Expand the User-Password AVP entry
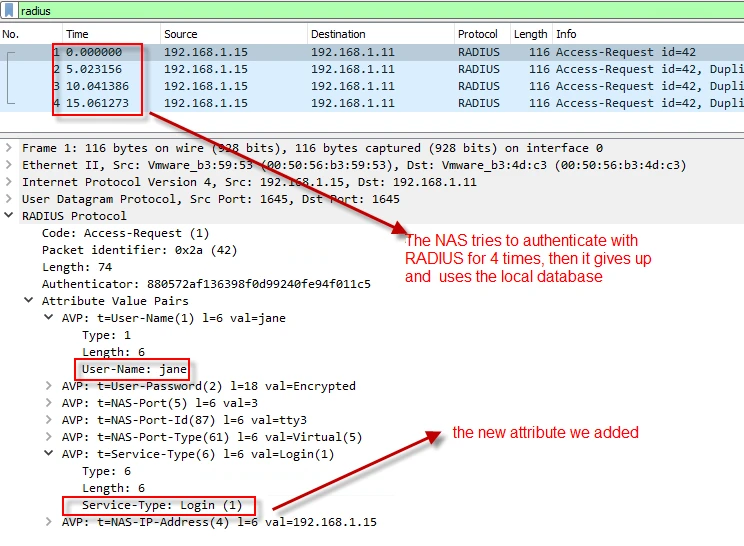Screen dimensions: 744x546 [x=50, y=386]
